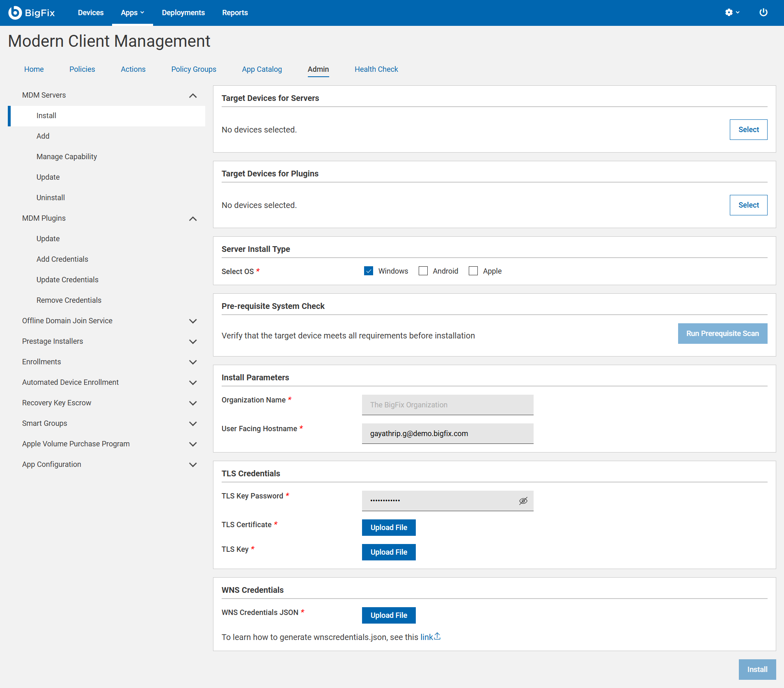Click the Run Prerequisite Scan button
The height and width of the screenshot is (688, 784).
(722, 333)
